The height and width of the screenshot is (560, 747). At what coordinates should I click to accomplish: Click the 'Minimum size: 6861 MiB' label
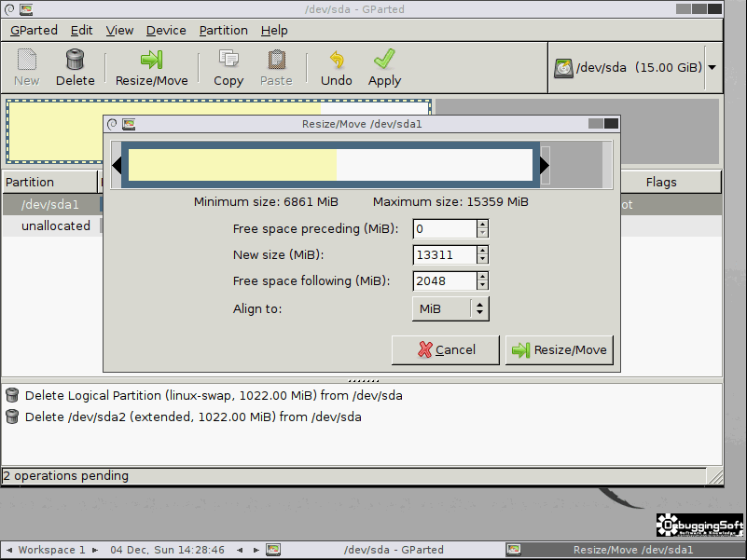coord(266,202)
